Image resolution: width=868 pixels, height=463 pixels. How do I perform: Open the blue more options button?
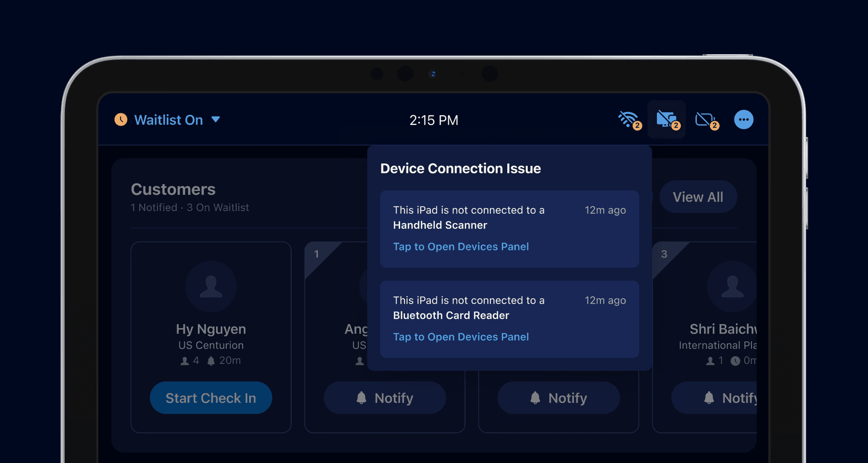point(743,120)
